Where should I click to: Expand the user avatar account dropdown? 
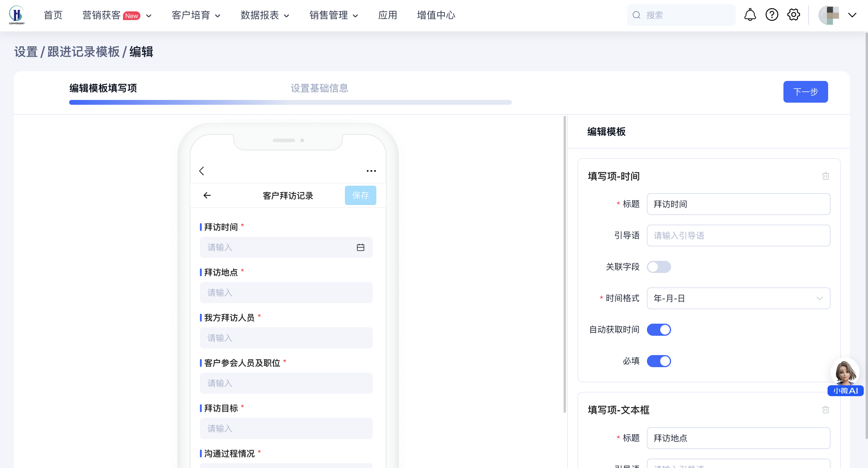[852, 15]
